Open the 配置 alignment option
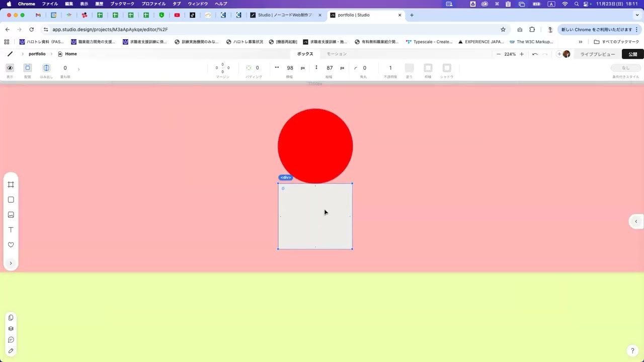Image resolution: width=644 pixels, height=362 pixels. tap(28, 68)
